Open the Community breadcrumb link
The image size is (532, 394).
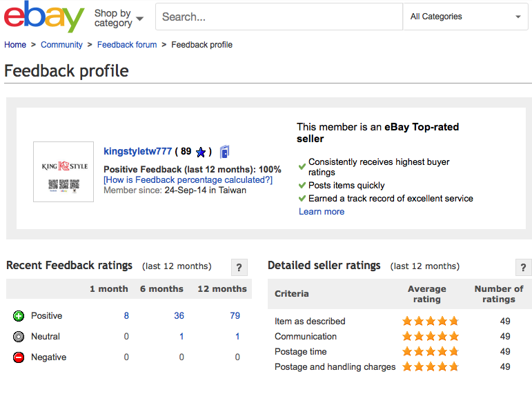[61, 45]
